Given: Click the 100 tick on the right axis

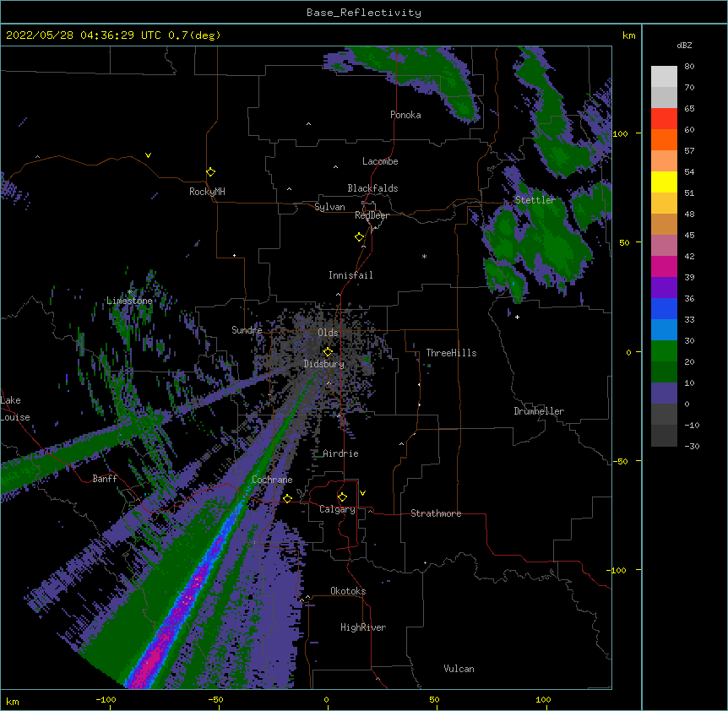Looking at the screenshot, I should click(620, 133).
